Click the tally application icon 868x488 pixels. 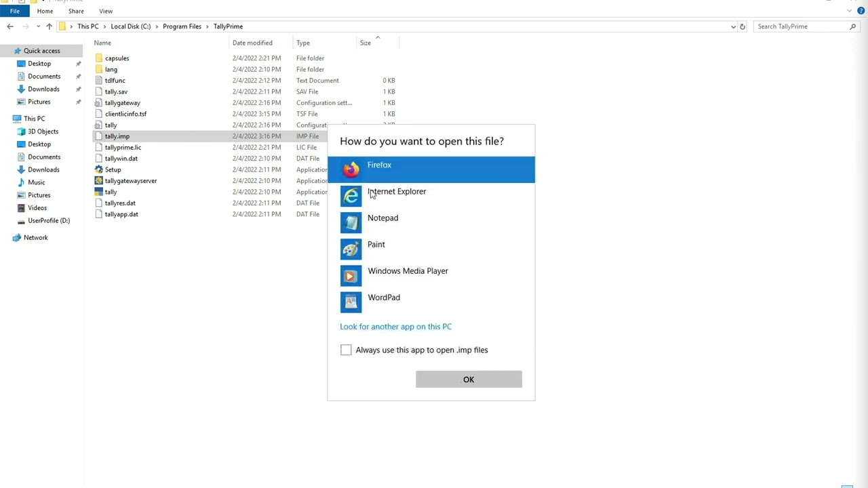point(99,192)
